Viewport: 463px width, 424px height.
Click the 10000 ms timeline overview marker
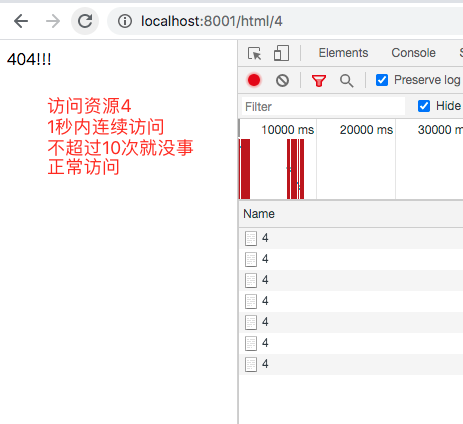[x=287, y=130]
